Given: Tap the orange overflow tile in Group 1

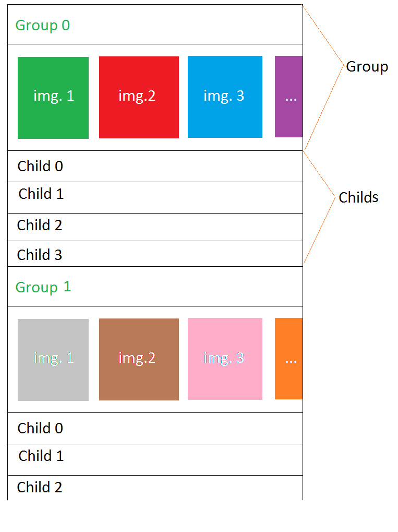Looking at the screenshot, I should tap(288, 359).
